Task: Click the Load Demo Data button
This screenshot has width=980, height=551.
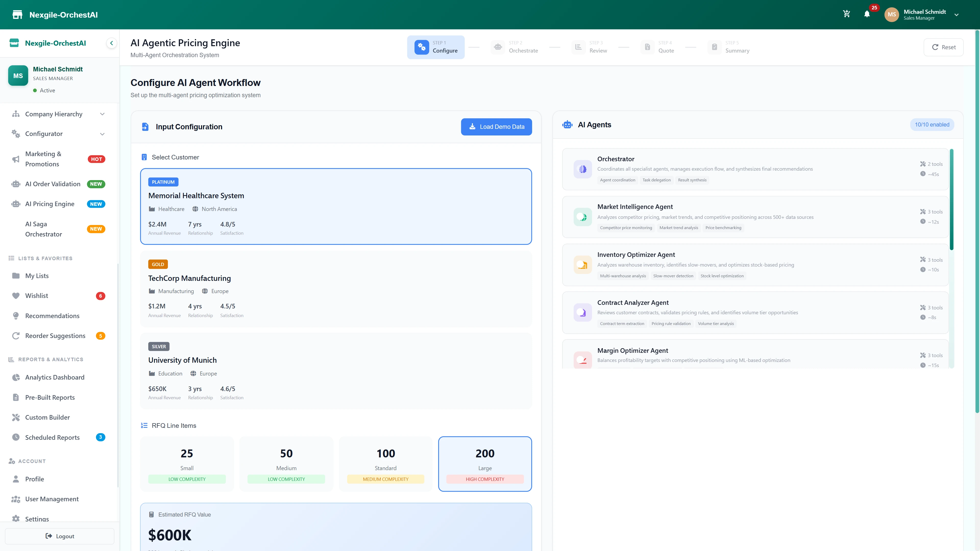Action: (496, 127)
